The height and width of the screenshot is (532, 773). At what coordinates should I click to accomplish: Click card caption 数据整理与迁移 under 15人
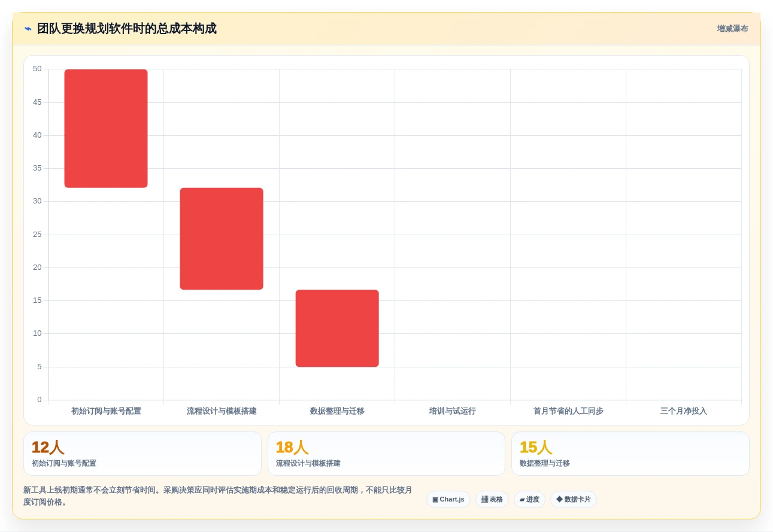pos(545,464)
